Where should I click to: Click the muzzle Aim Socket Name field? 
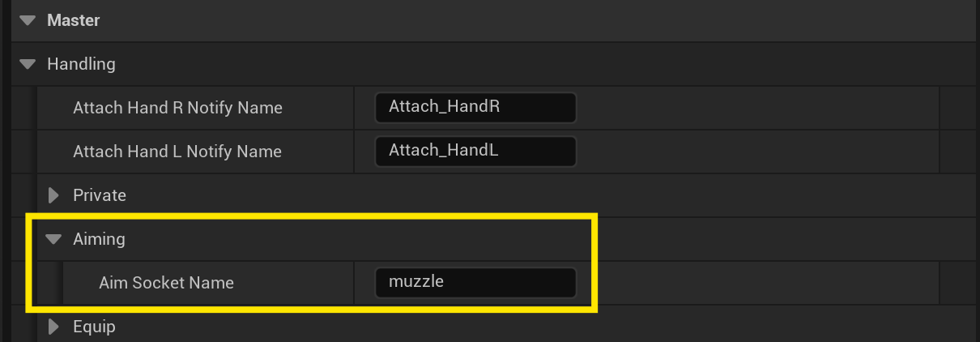(x=475, y=283)
